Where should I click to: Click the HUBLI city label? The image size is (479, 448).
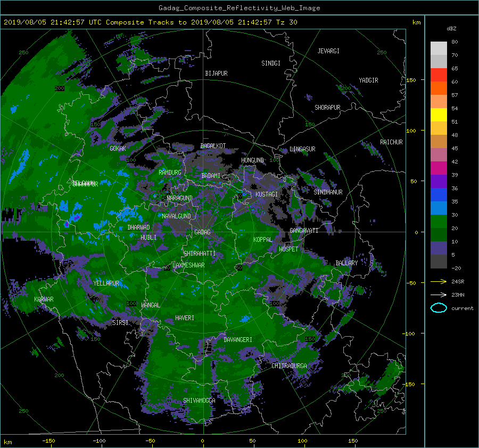148,238
